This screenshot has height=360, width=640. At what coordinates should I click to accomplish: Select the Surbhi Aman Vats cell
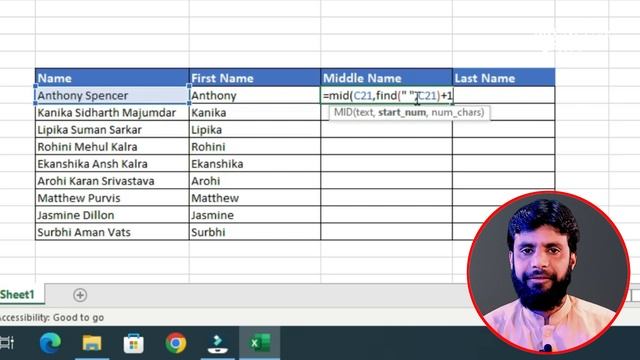(x=112, y=232)
